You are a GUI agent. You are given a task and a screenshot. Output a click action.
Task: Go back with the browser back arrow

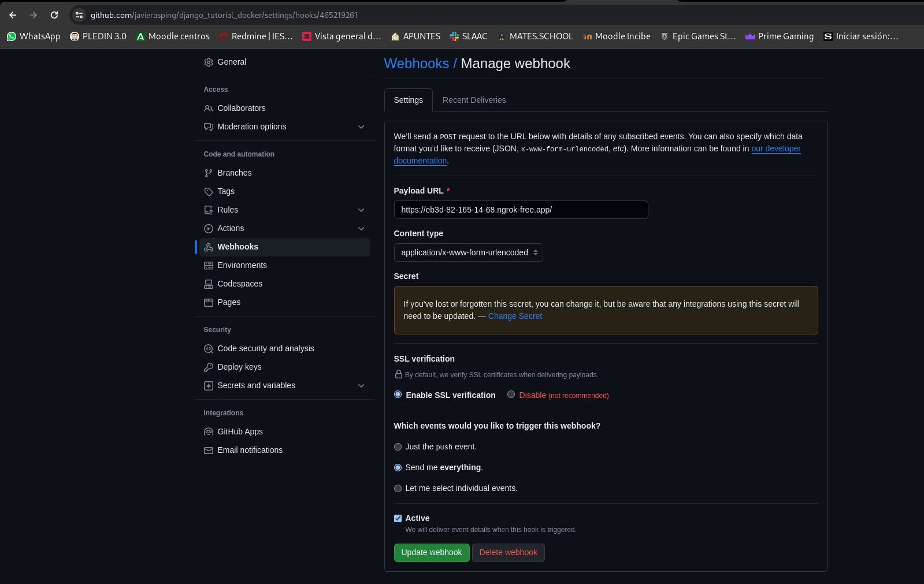[x=13, y=15]
